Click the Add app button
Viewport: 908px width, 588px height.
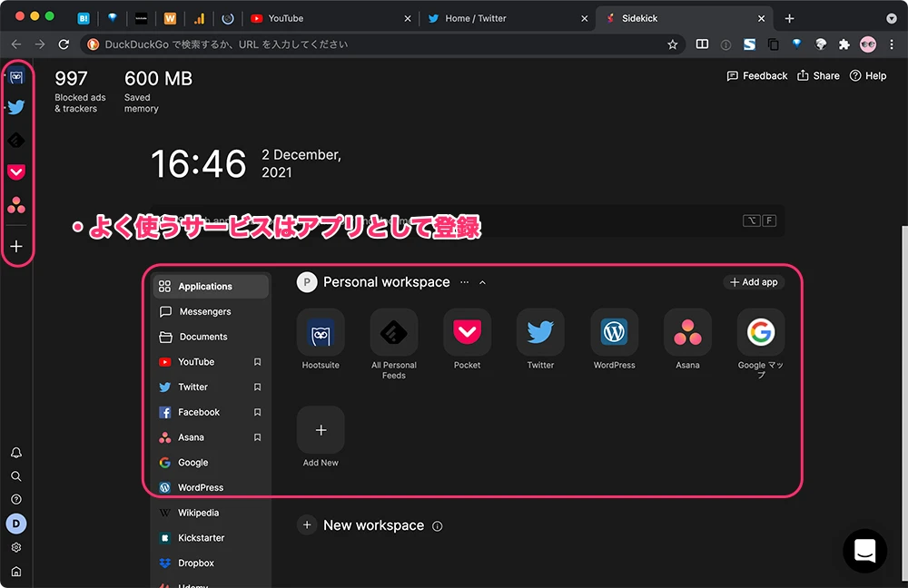(754, 282)
